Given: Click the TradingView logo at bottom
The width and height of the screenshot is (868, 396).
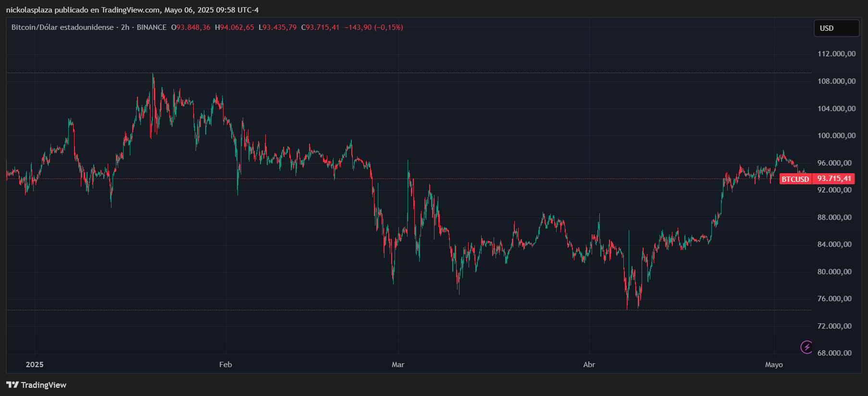Looking at the screenshot, I should tap(37, 385).
